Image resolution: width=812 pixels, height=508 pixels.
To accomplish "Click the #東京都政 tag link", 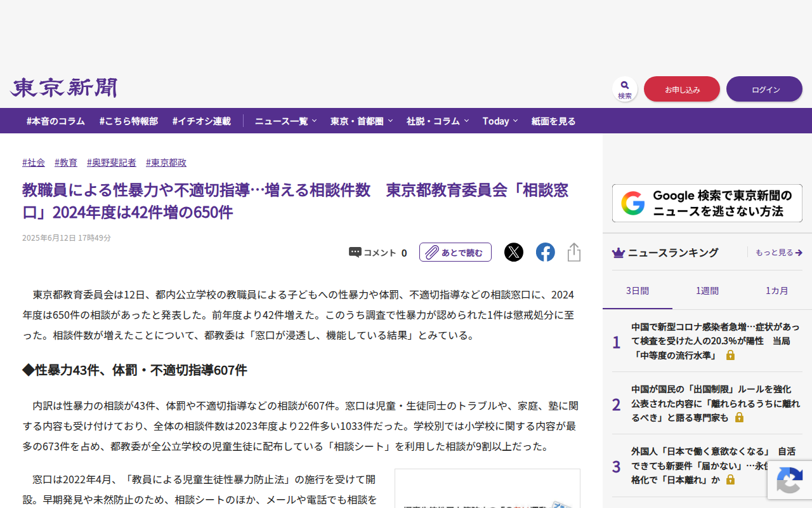I will pos(166,163).
